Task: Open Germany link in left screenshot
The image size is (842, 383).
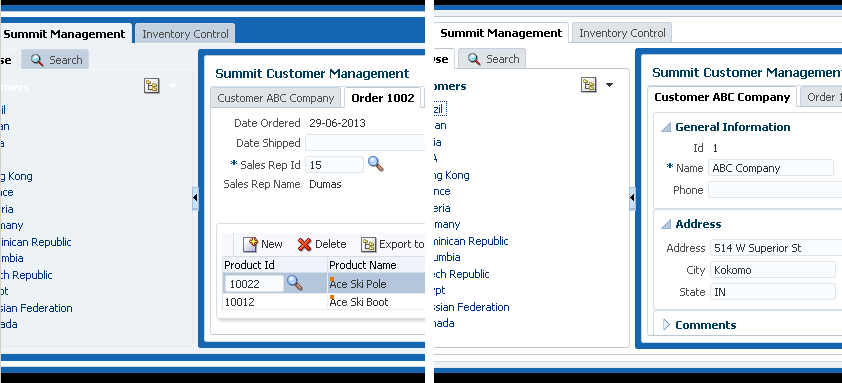Action: pos(12,226)
